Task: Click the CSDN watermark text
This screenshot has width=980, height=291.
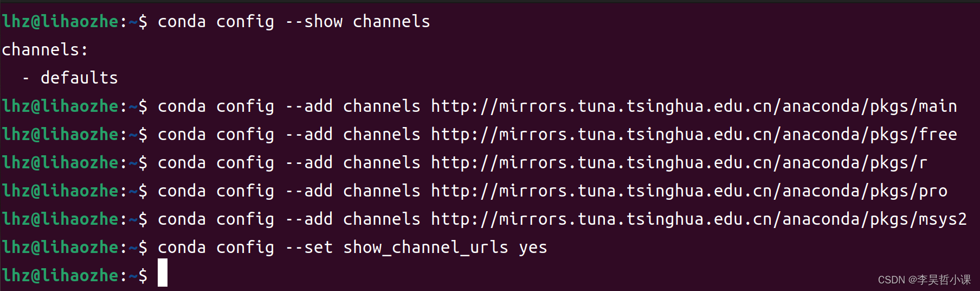Action: click(924, 280)
